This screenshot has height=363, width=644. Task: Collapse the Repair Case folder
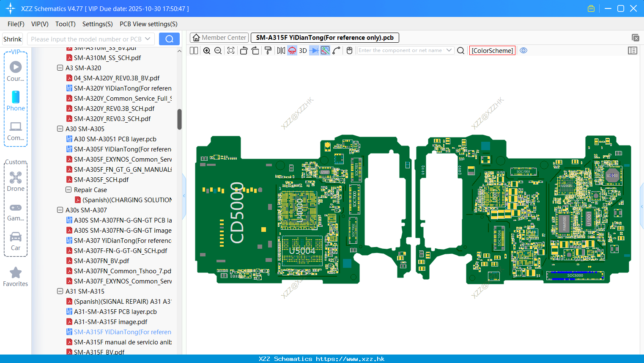pyautogui.click(x=69, y=190)
